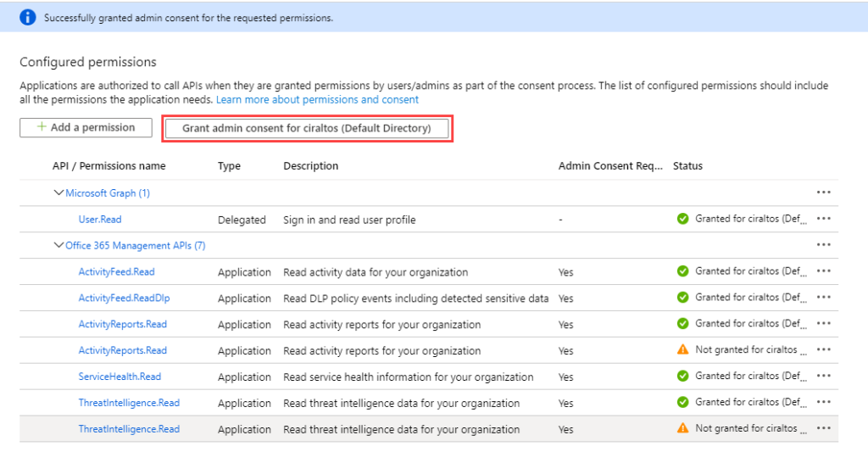Open the ellipsis menu for ServiceHealth.Read row
Viewport: 868px width, 452px height.
coord(824,376)
